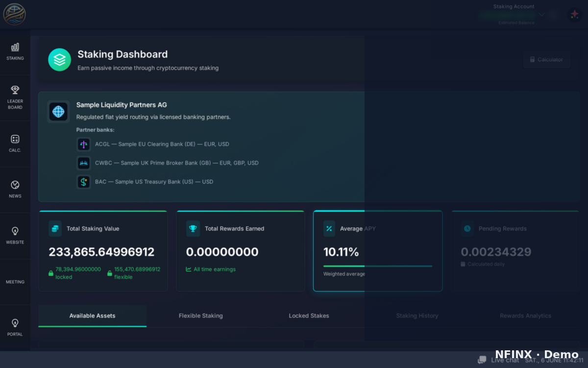The width and height of the screenshot is (588, 368).
Task: Switch to Rewards Analytics tab
Action: click(x=525, y=316)
